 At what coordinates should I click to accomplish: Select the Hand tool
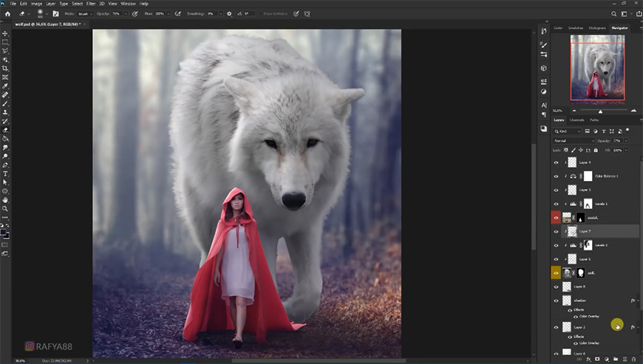coord(5,200)
